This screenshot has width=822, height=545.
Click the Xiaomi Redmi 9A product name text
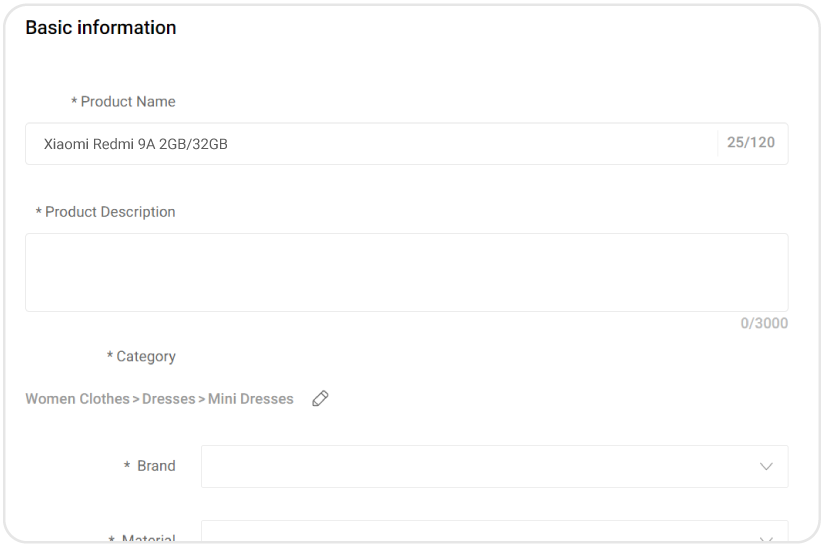tap(135, 144)
